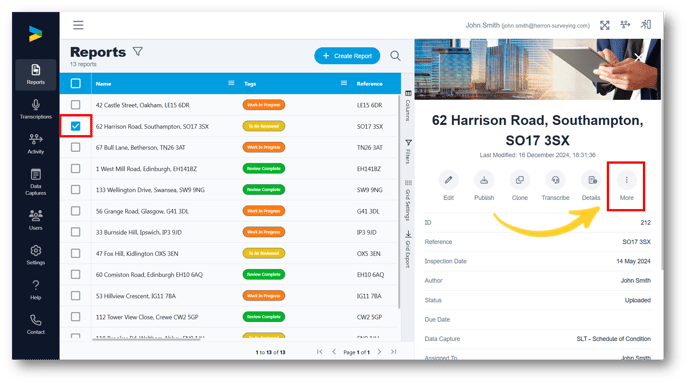
Task: Toggle fullscreen icon in top bar
Action: 605,25
